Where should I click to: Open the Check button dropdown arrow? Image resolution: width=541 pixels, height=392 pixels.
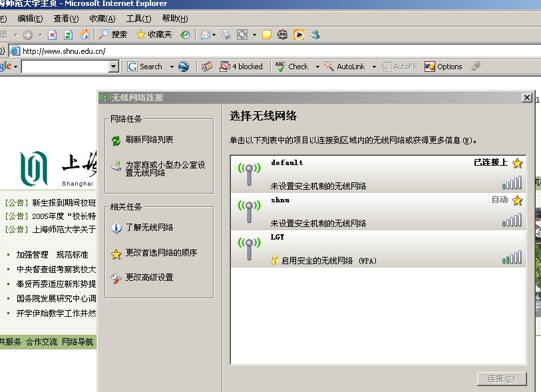pyautogui.click(x=317, y=67)
